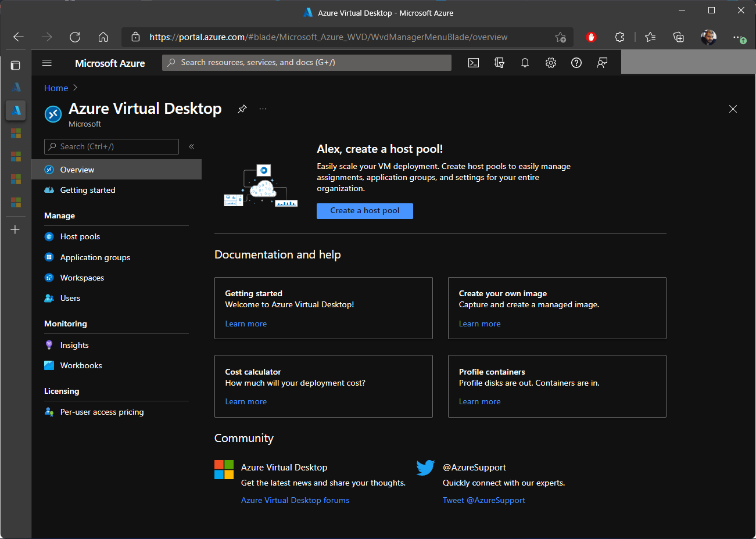Open the Directories and subscriptions filter icon
The image size is (756, 539).
pos(499,63)
